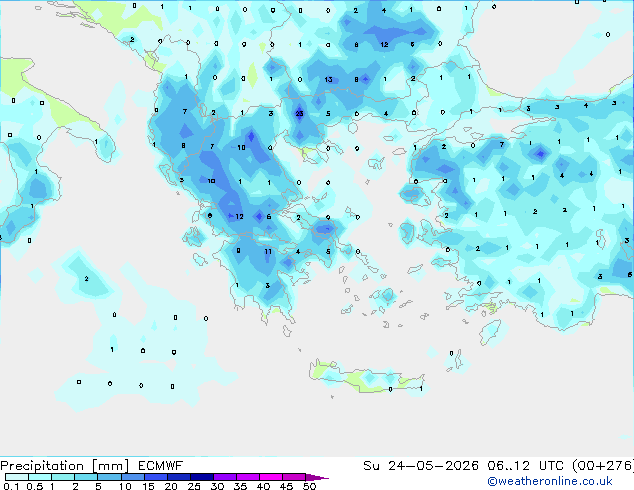Image resolution: width=634 pixels, height=490 pixels.
Task: Click the '13' precipitation value on map
Action: click(x=328, y=80)
